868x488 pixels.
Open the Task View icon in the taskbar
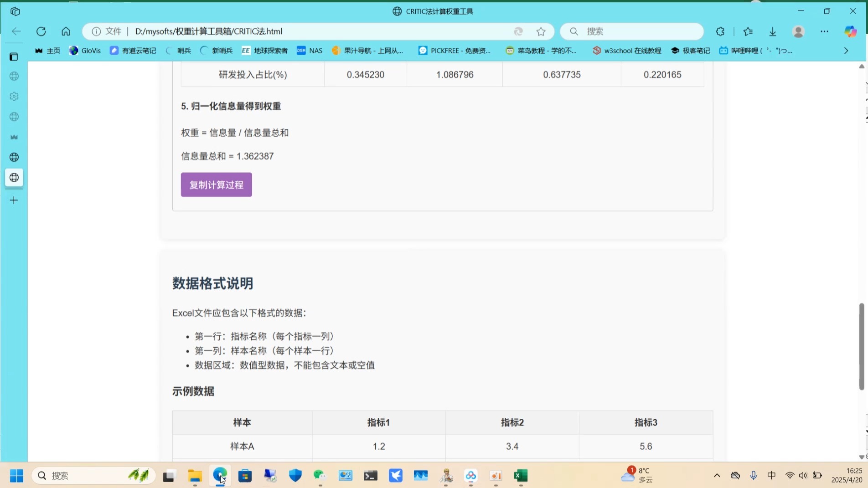point(169,476)
